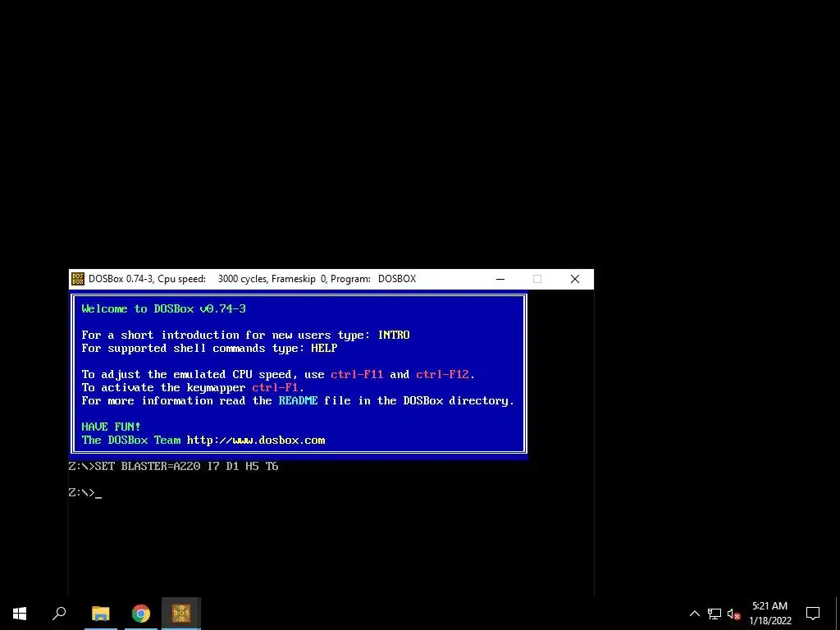
Task: Click the 'Welcome to DOSBox v0.74-3' text
Action: [x=164, y=308]
